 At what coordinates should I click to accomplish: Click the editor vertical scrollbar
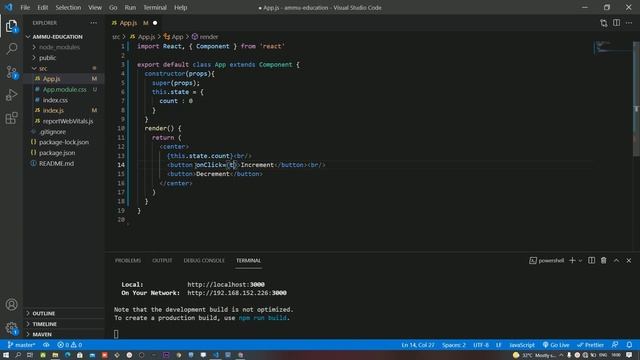tap(636, 98)
